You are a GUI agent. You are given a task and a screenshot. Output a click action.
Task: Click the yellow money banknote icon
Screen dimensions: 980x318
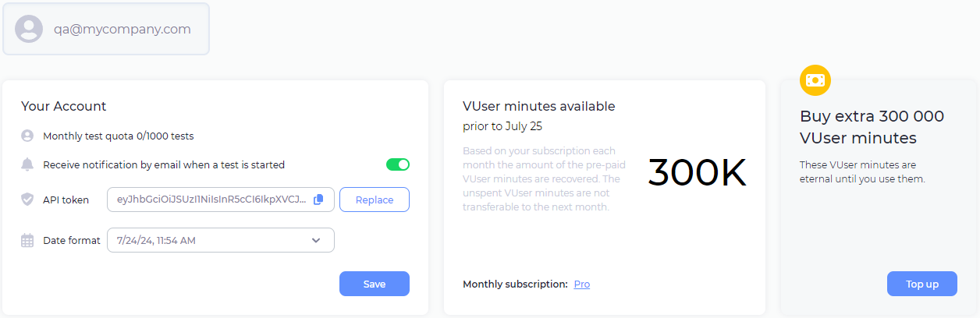click(815, 79)
